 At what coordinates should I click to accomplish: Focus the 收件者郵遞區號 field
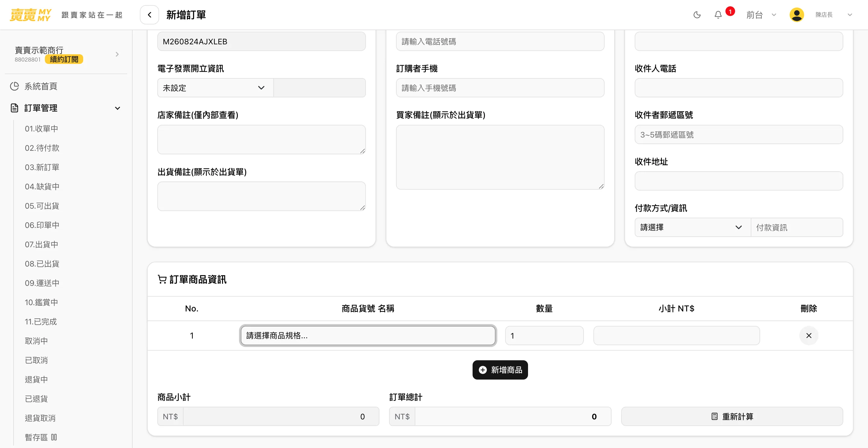click(x=739, y=134)
